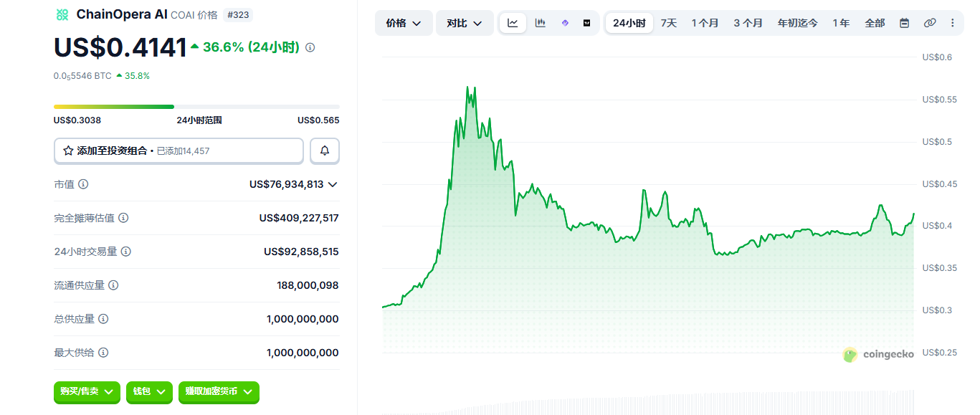Click the 0.0₅5546 BTC price text
Image resolution: width=980 pixels, height=415 pixels.
point(82,75)
